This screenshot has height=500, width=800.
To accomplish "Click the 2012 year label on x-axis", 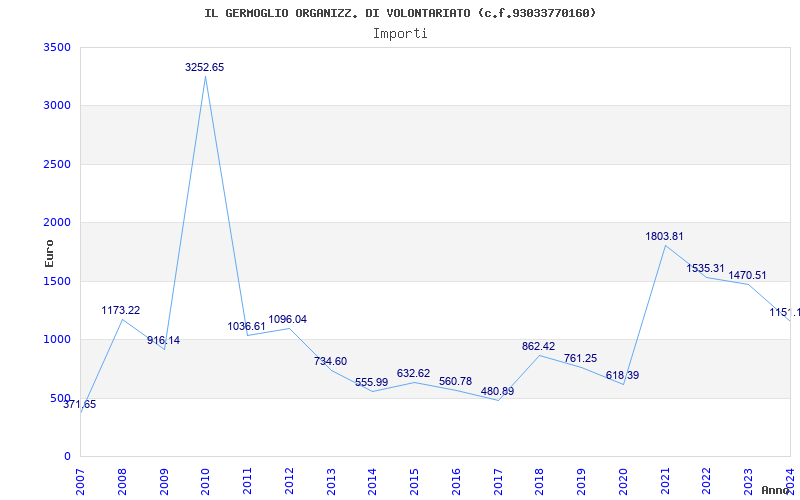I will 290,482.
